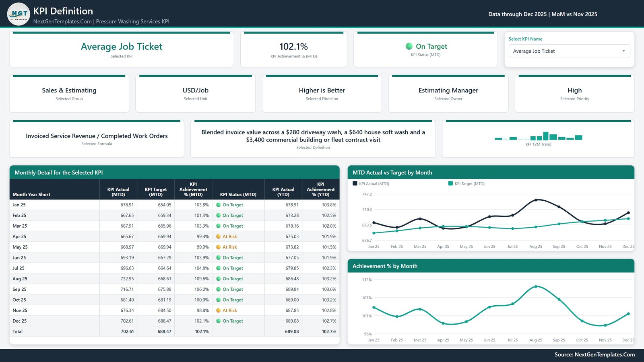Click the At Risk icon in Apr 25 row

[x=219, y=237]
